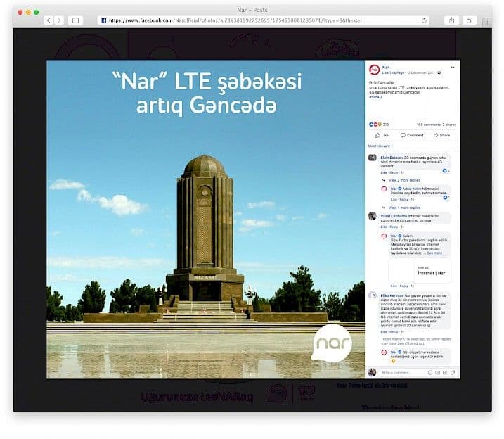The image size is (504, 439).
Task: Reply to Elcin Eskerov's comment
Action: tap(394, 172)
